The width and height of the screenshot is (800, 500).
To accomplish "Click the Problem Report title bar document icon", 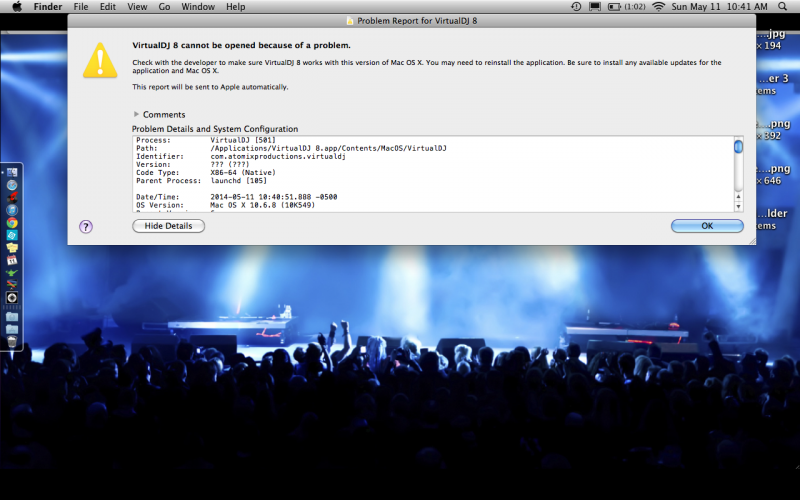I will tap(350, 21).
